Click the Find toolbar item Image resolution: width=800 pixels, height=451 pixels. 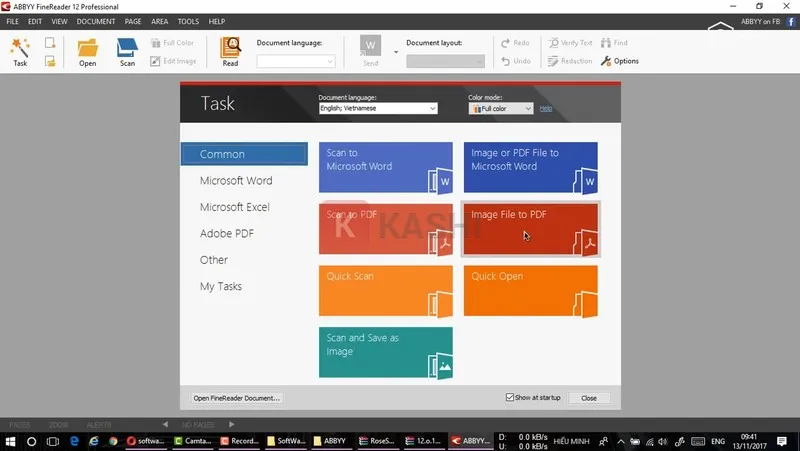[x=614, y=43]
